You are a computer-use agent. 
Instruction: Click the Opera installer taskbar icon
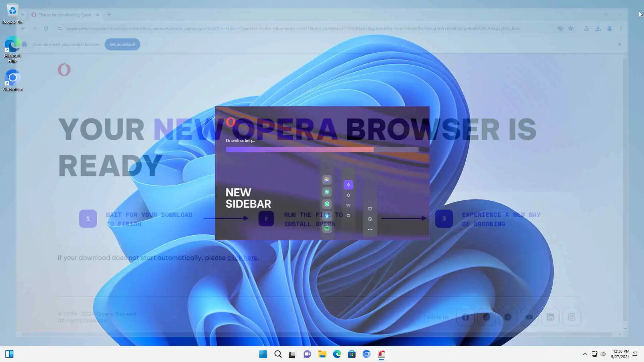coord(381,354)
